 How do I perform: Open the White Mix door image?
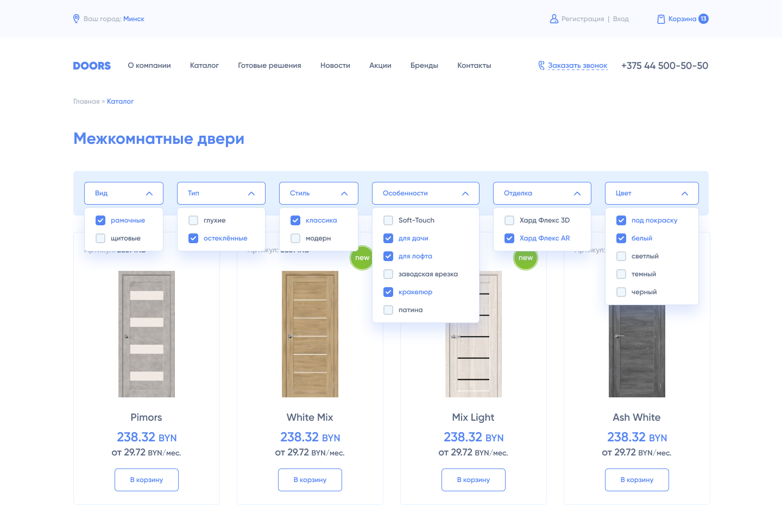(310, 334)
